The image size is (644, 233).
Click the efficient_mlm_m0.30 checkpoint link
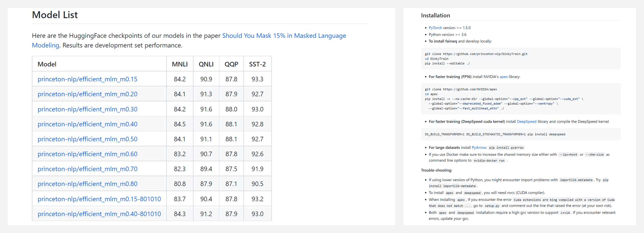tap(87, 109)
